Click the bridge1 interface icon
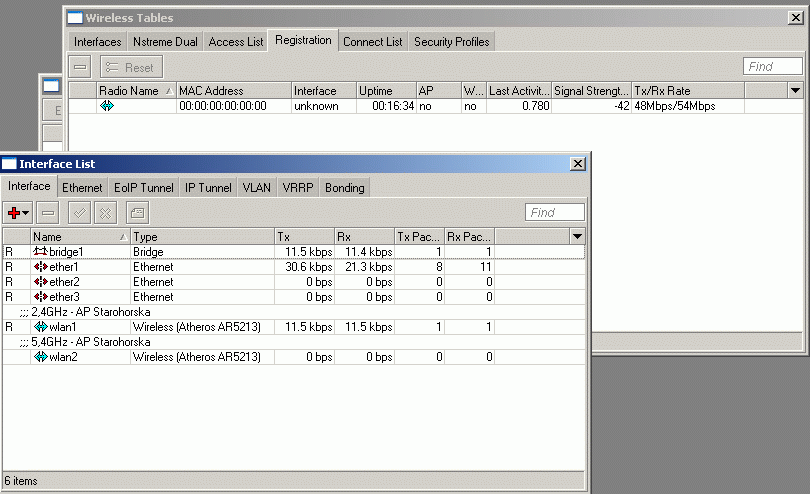The width and height of the screenshot is (810, 494). (x=40, y=252)
